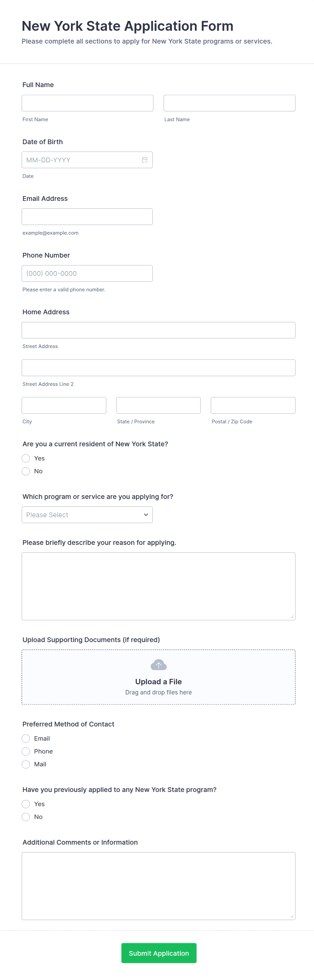Choose Phone as preferred contact method

(26, 751)
